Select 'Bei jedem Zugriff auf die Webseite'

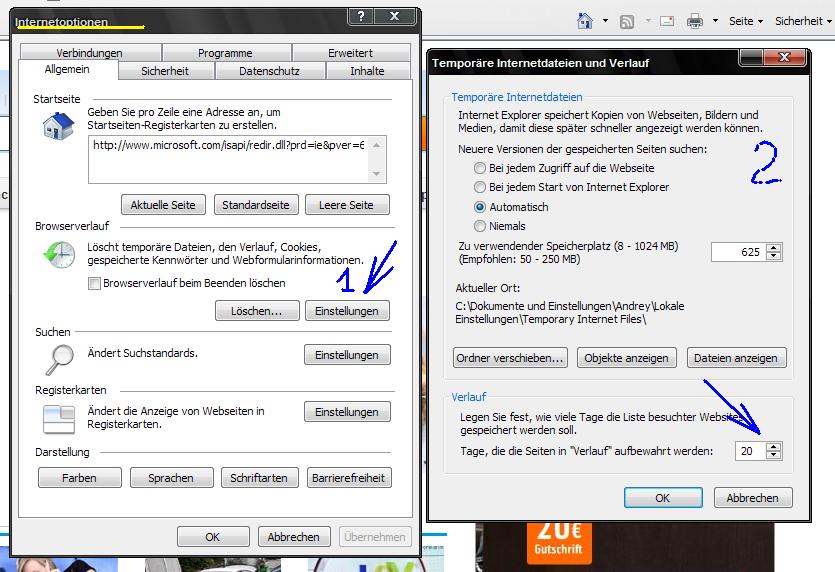481,168
